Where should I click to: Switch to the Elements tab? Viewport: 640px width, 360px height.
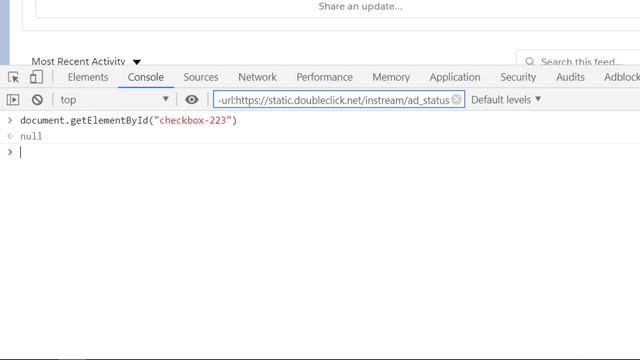(x=88, y=77)
